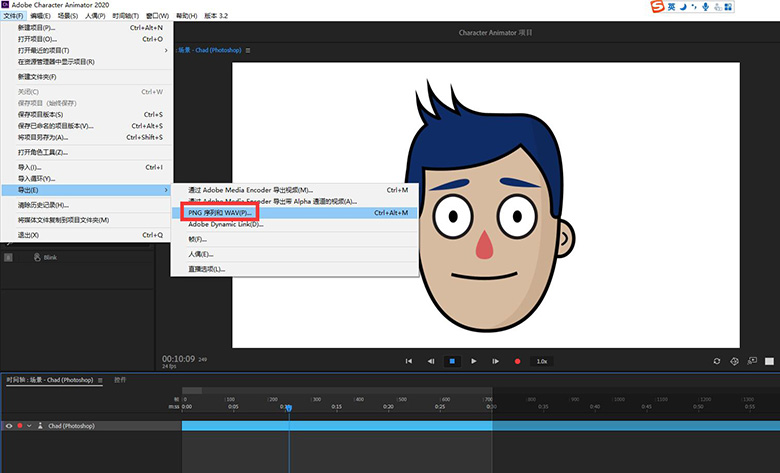Choose 直播选项(L) export option

click(x=294, y=269)
